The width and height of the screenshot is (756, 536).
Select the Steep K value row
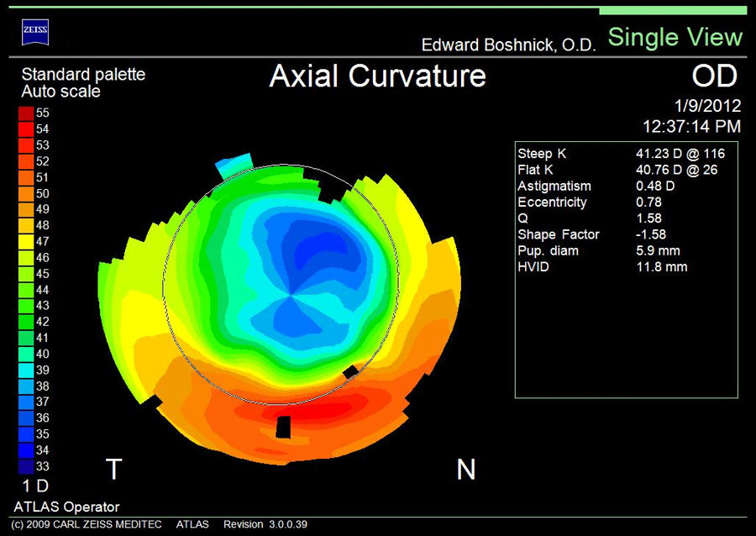click(x=621, y=154)
